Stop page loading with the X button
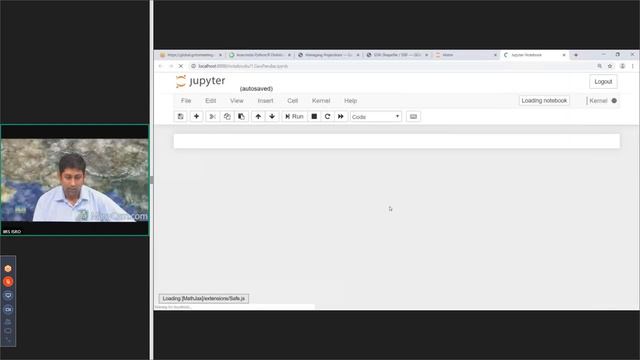The height and width of the screenshot is (360, 640). pyautogui.click(x=180, y=66)
